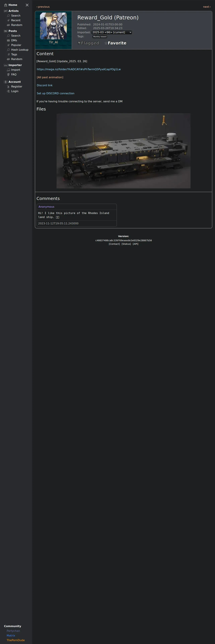Viewport: 215px width, 644px height.
Task: Click magnifier icon beside Hash Lookup
Action: [9, 50]
